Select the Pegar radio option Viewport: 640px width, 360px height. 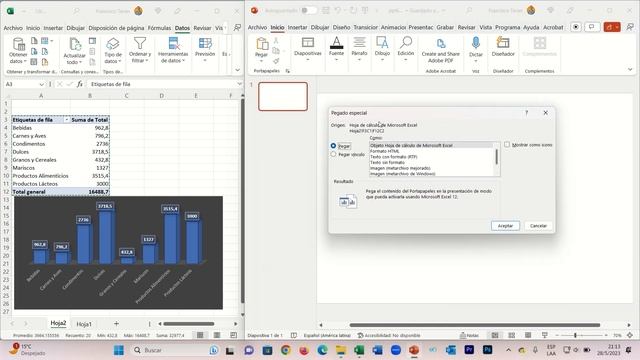click(x=333, y=146)
